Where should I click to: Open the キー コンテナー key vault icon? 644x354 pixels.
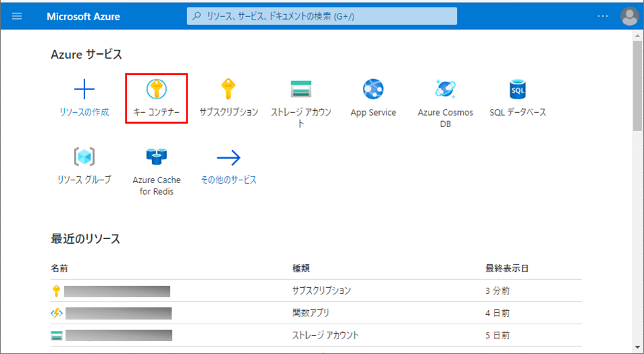157,89
